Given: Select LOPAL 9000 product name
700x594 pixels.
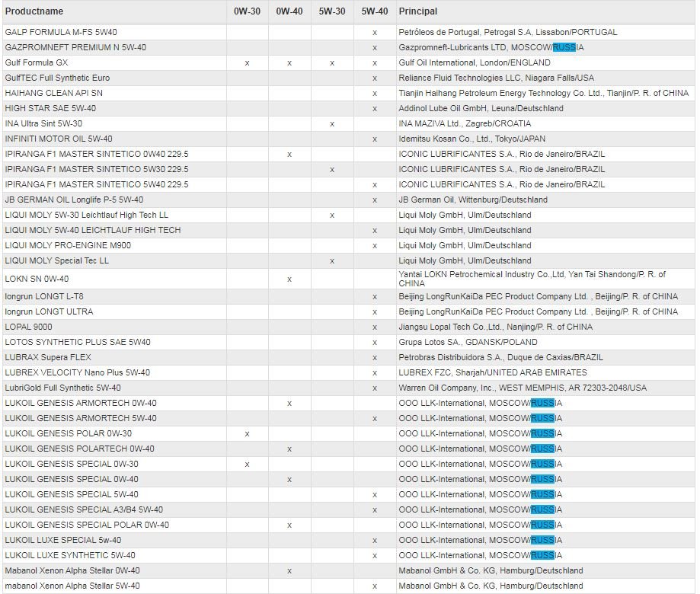Looking at the screenshot, I should [x=29, y=327].
